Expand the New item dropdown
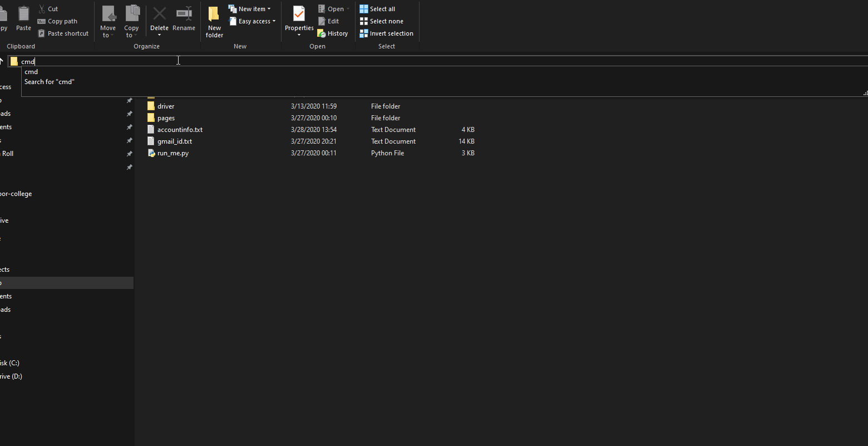This screenshot has width=868, height=446. [250, 9]
